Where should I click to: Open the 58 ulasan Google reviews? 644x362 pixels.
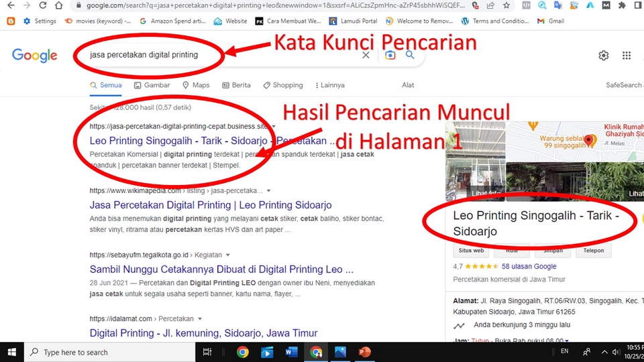coord(529,266)
